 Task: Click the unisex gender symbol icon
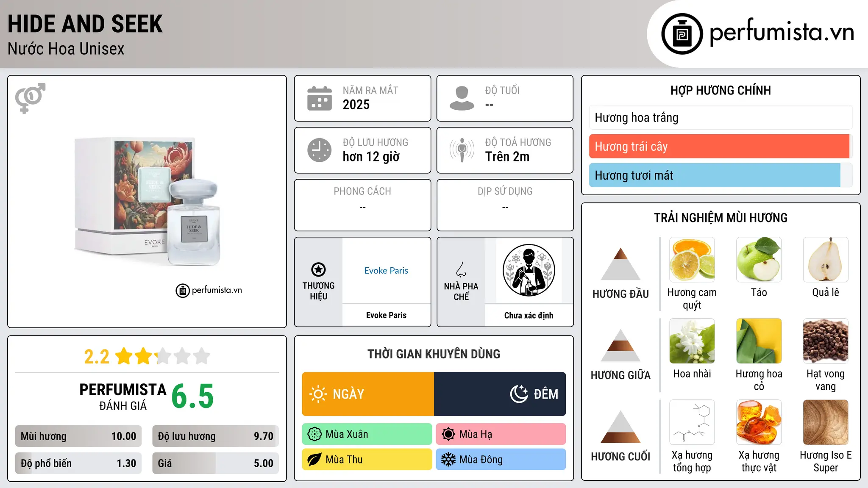(30, 98)
